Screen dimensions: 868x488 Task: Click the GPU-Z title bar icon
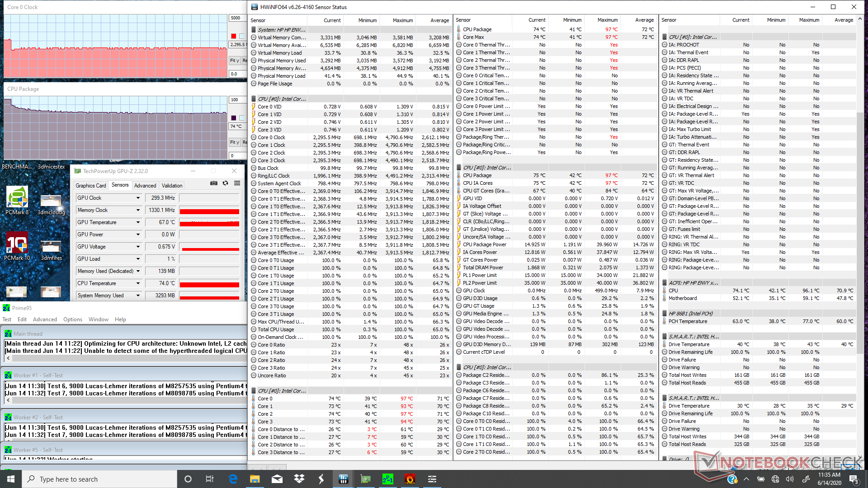(78, 171)
